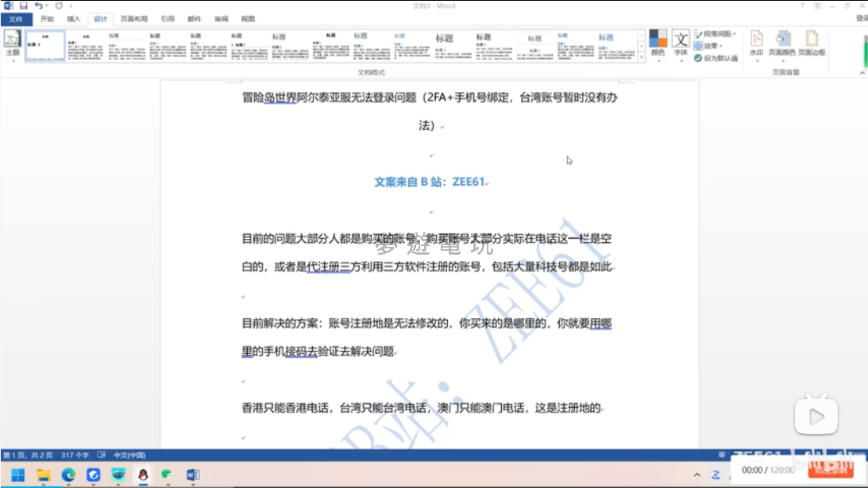
Task: Click the paragraph starting 香港只能香港电话
Action: click(x=422, y=408)
